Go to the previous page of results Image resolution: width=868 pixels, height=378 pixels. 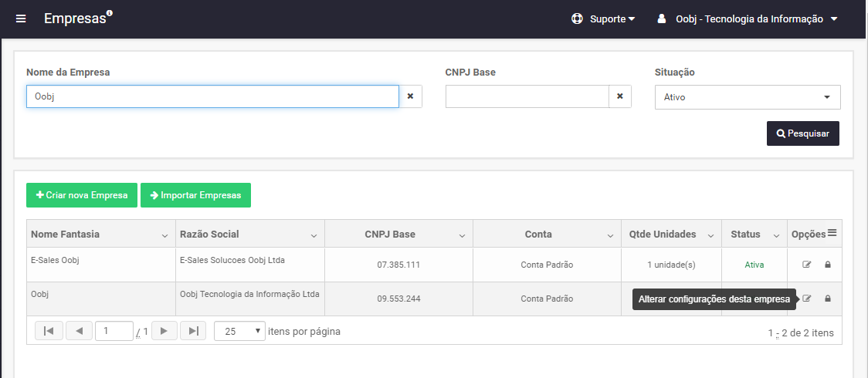(x=80, y=331)
